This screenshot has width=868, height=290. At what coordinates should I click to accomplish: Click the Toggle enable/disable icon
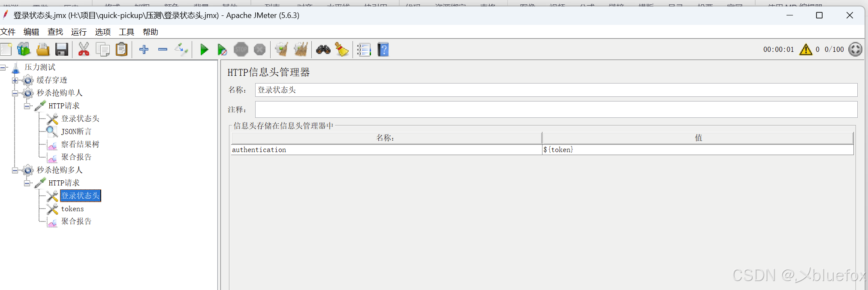[181, 50]
